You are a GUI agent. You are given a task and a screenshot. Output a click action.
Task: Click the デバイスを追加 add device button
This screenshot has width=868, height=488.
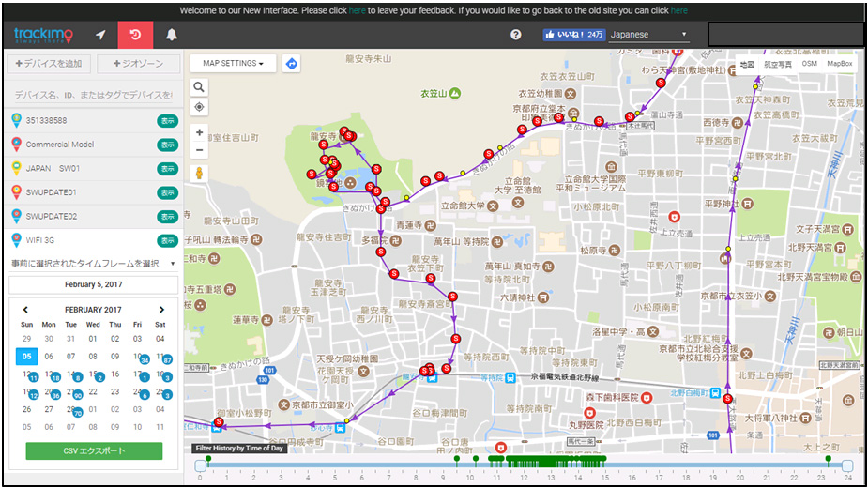[x=50, y=64]
